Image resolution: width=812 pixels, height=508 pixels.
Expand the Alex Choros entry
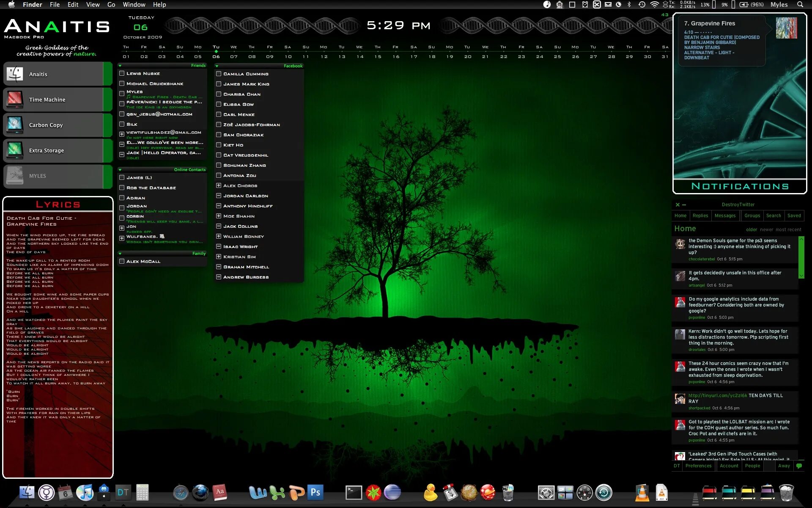click(x=219, y=185)
